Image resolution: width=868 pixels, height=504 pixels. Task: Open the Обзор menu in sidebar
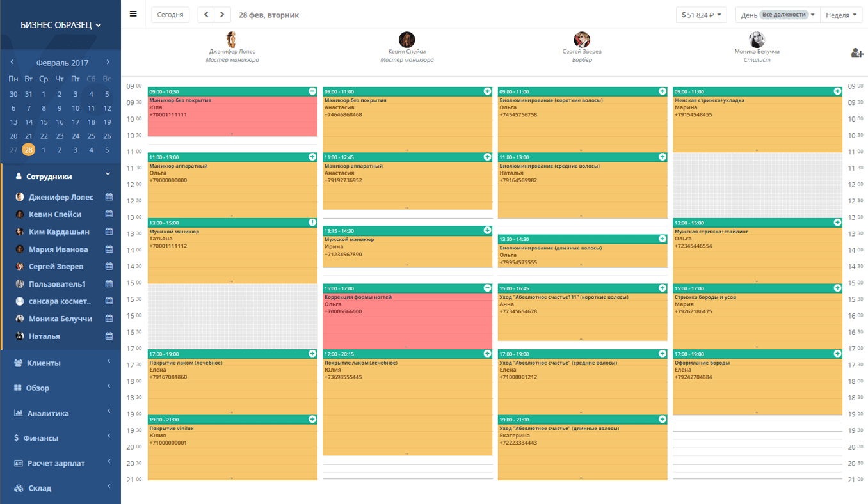(x=19, y=388)
